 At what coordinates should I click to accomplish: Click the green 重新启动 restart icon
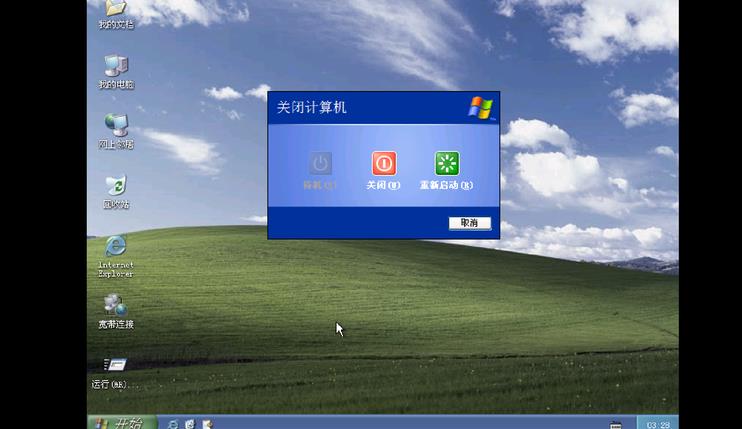coord(447,163)
